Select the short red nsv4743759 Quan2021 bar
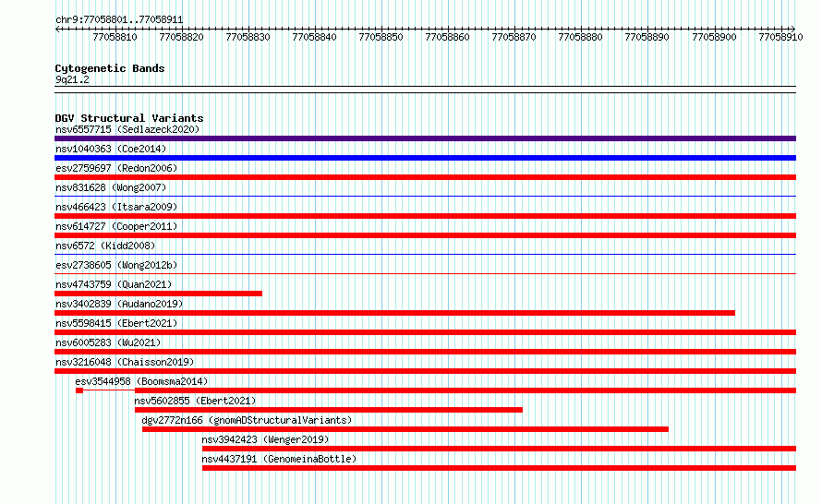 point(158,294)
